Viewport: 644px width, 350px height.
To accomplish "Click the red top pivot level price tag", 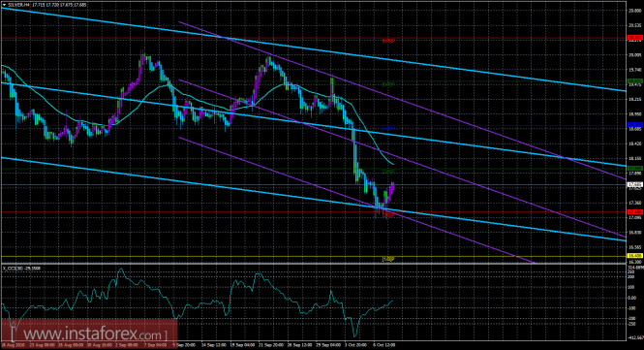I will coord(635,38).
